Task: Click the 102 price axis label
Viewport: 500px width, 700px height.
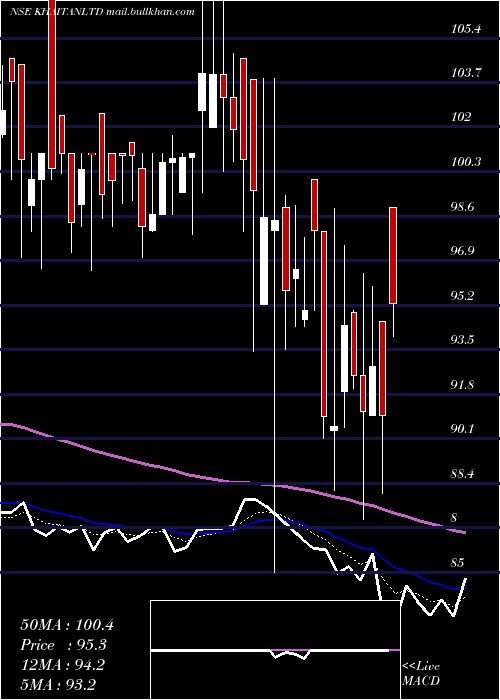Action: pos(461,117)
